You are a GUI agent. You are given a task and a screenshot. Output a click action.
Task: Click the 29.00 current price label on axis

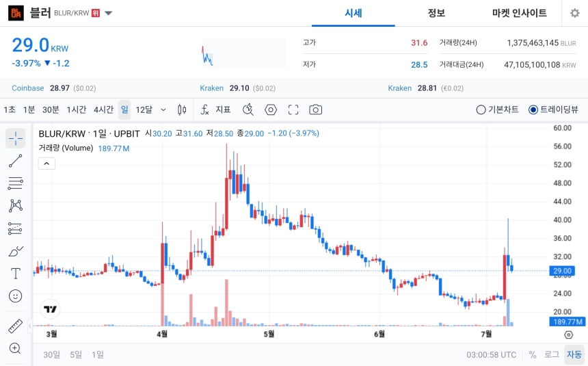(x=562, y=271)
